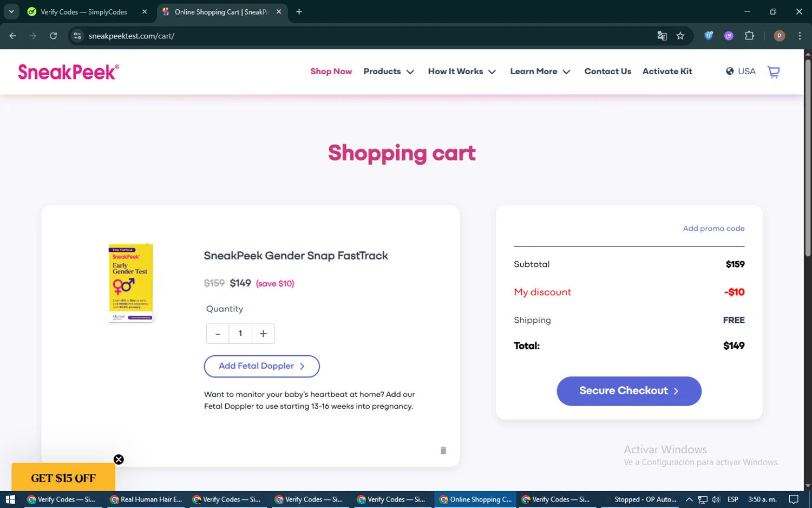Go forward in browser history
This screenshot has width=812, height=508.
tap(33, 36)
